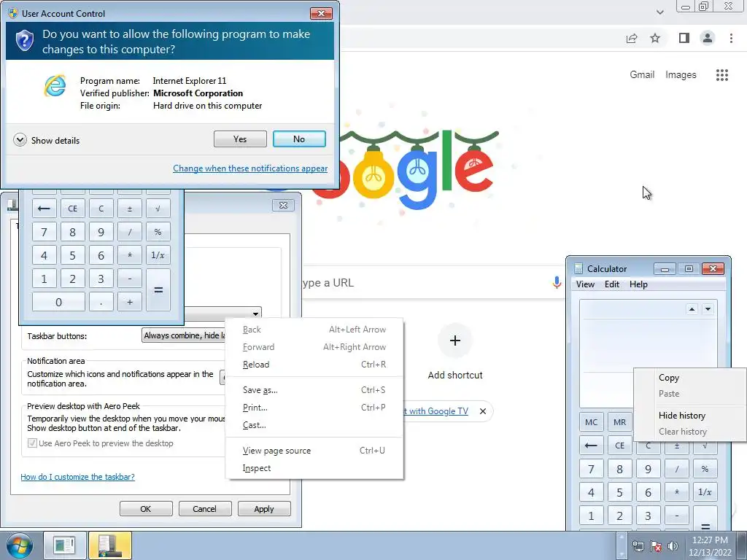
Task: Select Hide history in Calculator menu
Action: click(x=690, y=416)
